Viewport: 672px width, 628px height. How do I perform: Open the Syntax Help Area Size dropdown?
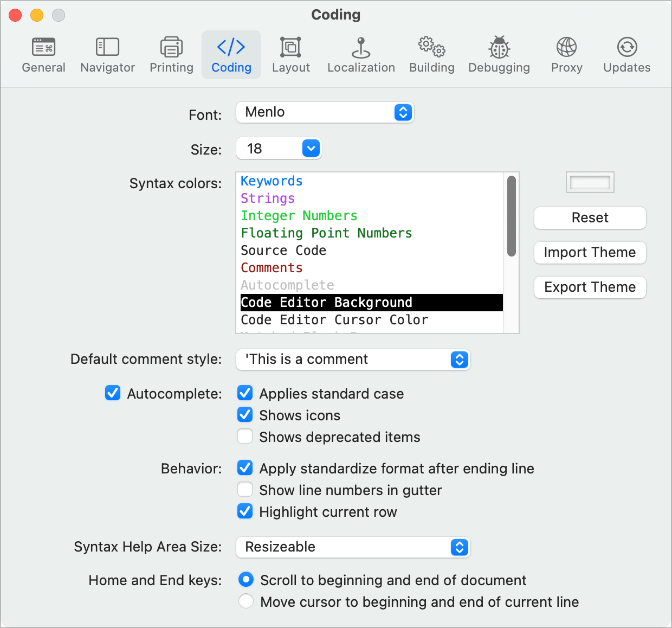(353, 547)
